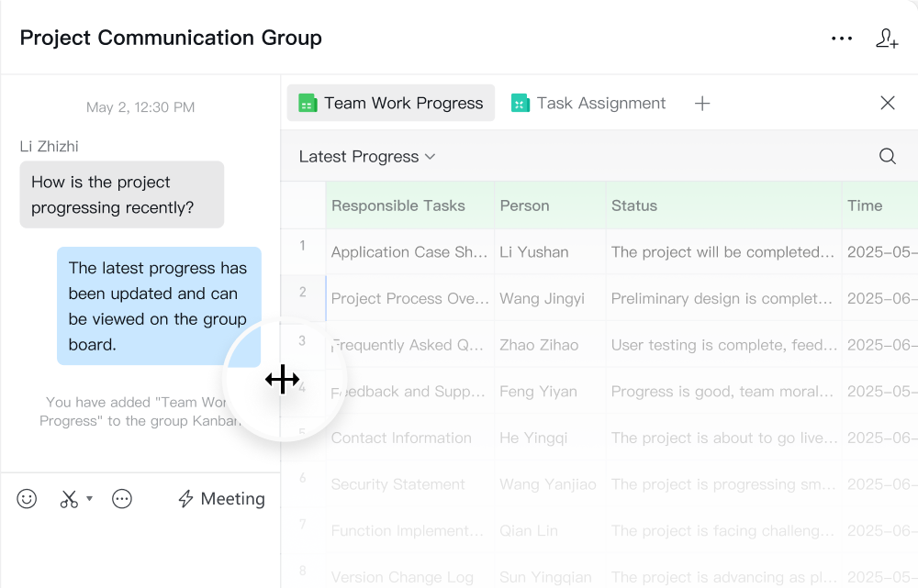Add a new tab with plus icon
This screenshot has width=918, height=588.
pos(702,104)
